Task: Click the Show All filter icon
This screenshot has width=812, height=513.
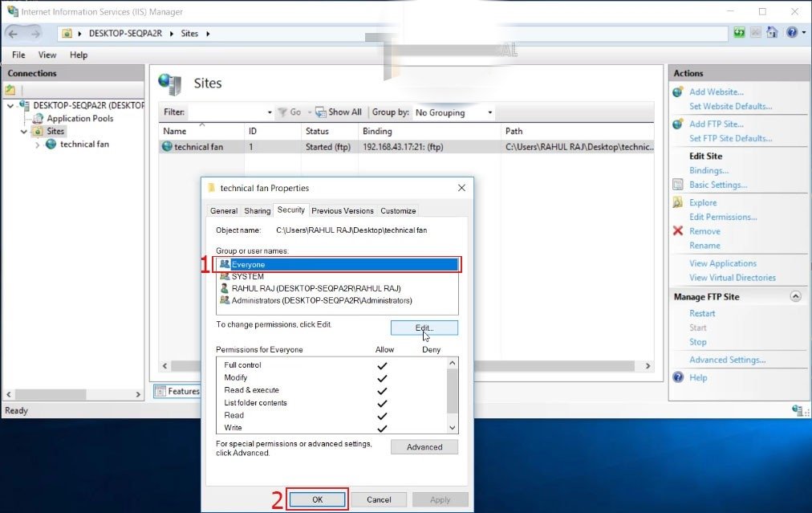Action: tap(321, 112)
